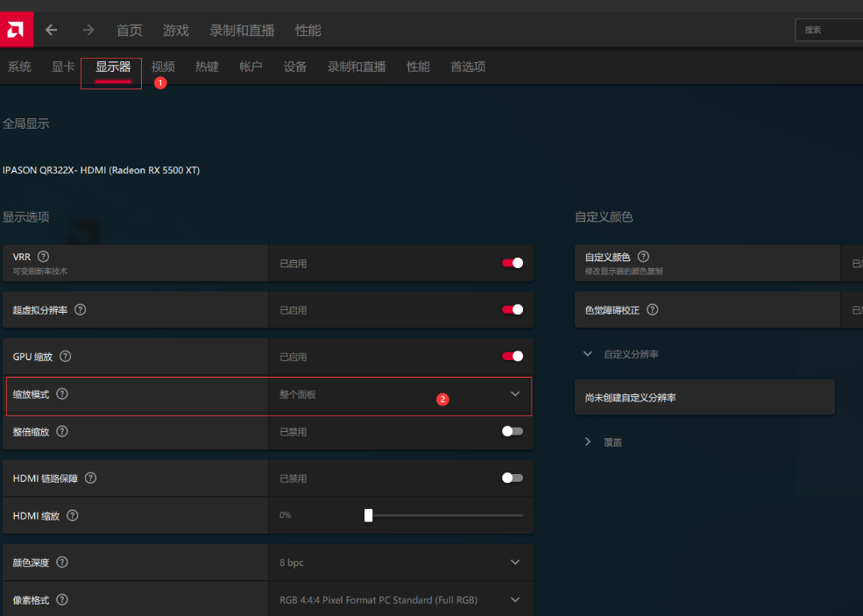Image resolution: width=863 pixels, height=616 pixels.
Task: Click the help icon next to VRR
Action: (44, 257)
